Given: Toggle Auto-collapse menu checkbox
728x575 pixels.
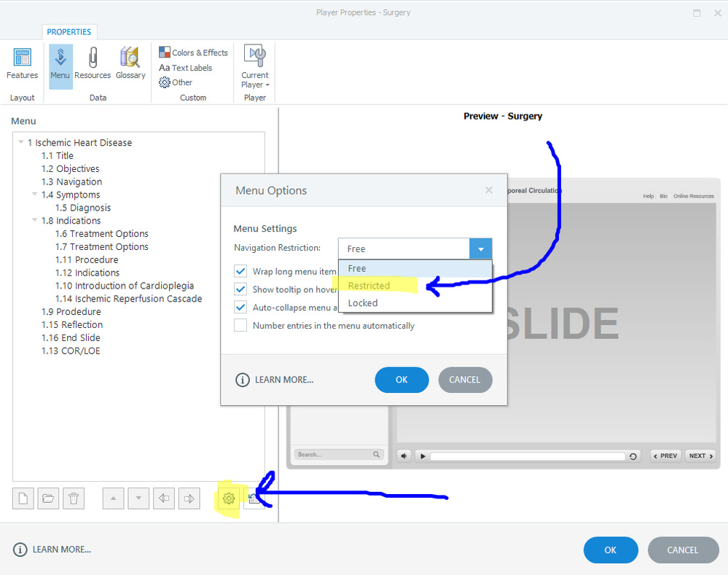Looking at the screenshot, I should (x=240, y=308).
